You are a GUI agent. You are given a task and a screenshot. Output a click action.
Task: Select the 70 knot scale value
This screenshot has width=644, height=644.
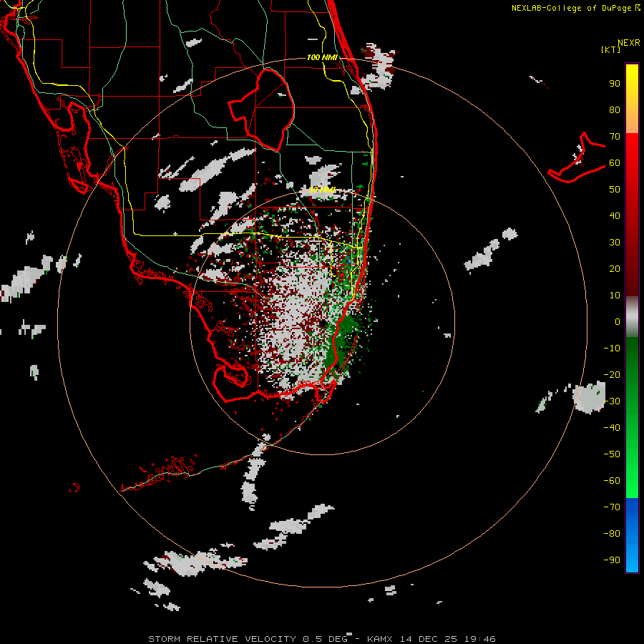pos(615,137)
